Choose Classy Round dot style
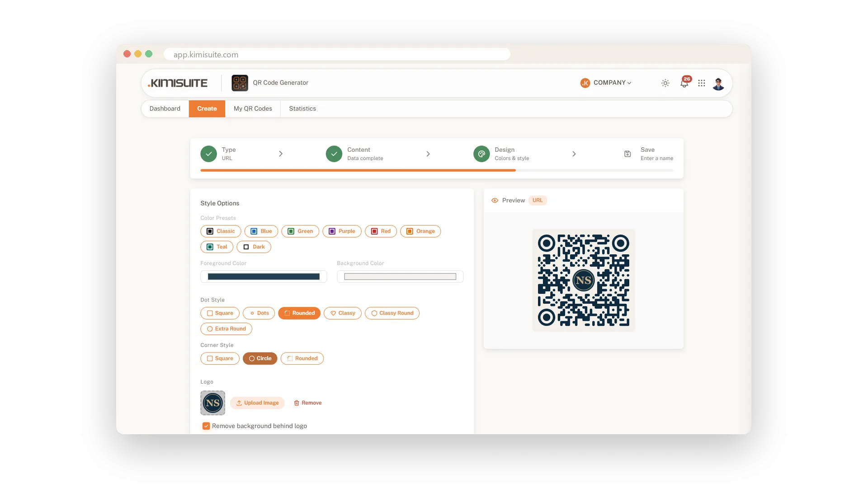Screen dimensions: 868x488 point(392,313)
